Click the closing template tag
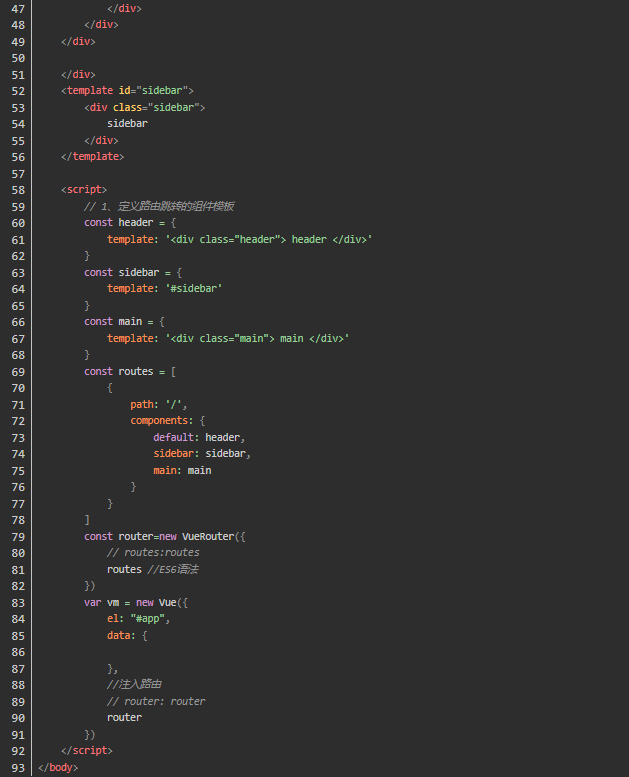The height and width of the screenshot is (777, 629). 92,156
